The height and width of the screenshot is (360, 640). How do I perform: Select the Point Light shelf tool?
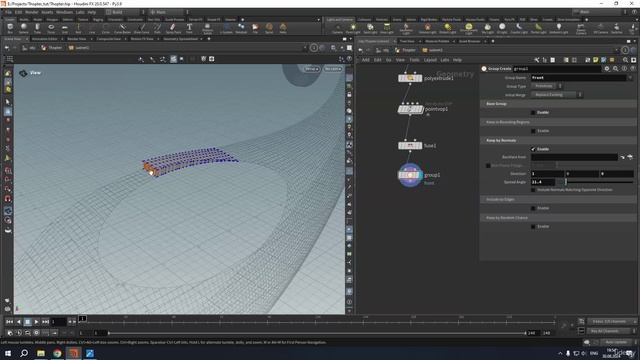tap(353, 29)
